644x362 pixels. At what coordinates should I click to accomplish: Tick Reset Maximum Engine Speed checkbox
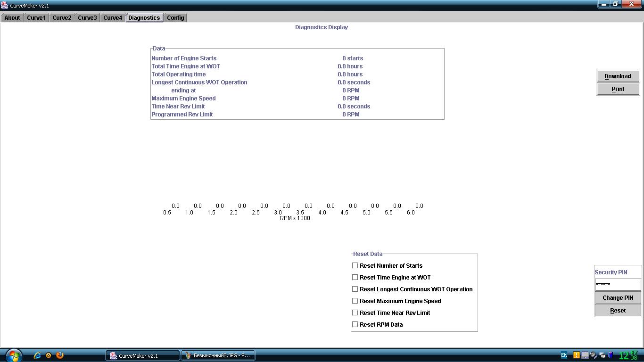pos(355,301)
